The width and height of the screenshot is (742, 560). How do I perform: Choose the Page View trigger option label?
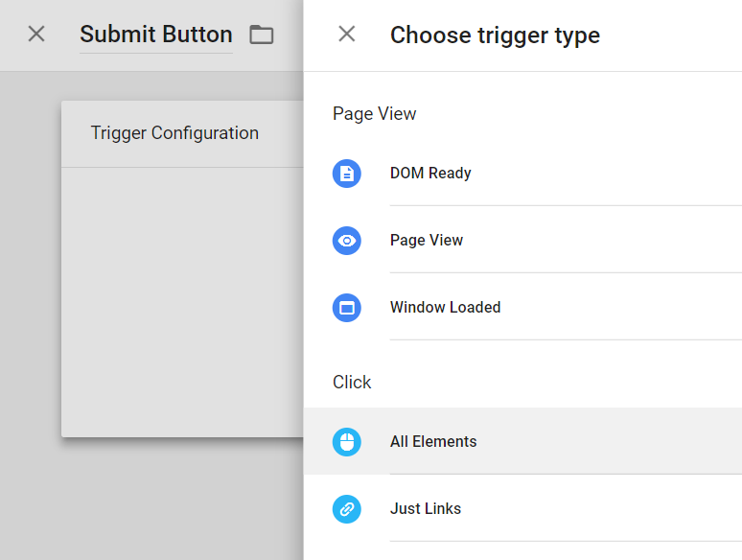tap(427, 241)
